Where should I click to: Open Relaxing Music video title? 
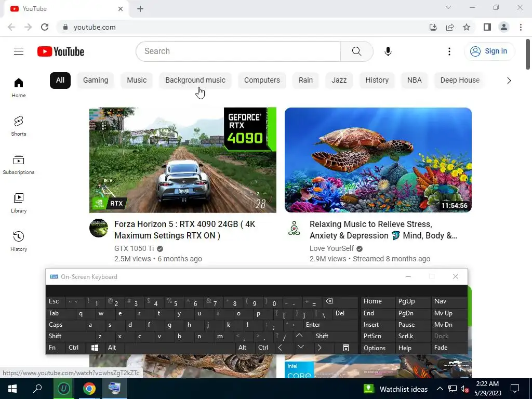pos(383,230)
